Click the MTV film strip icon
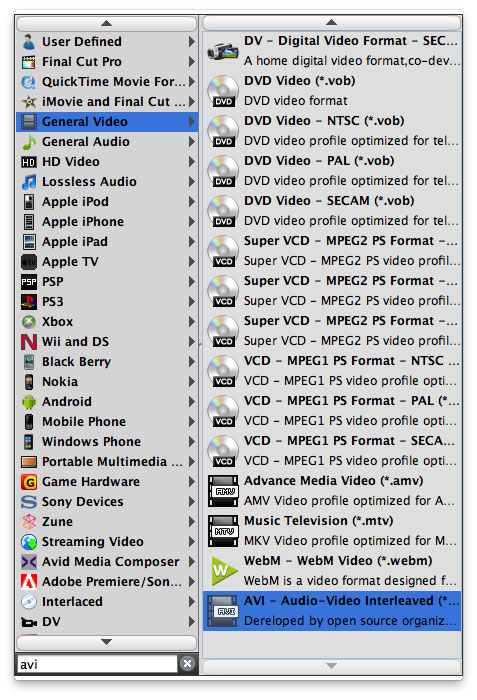Image resolution: width=477 pixels, height=700 pixels. coord(223,531)
